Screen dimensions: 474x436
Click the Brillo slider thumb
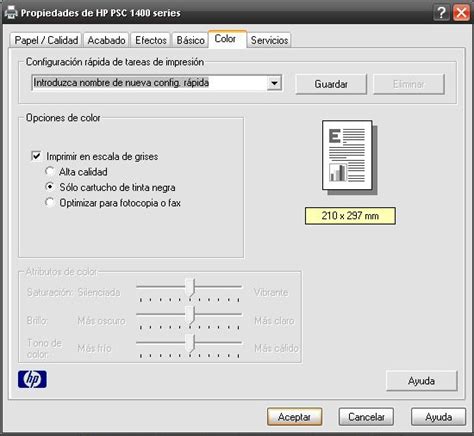tap(190, 315)
